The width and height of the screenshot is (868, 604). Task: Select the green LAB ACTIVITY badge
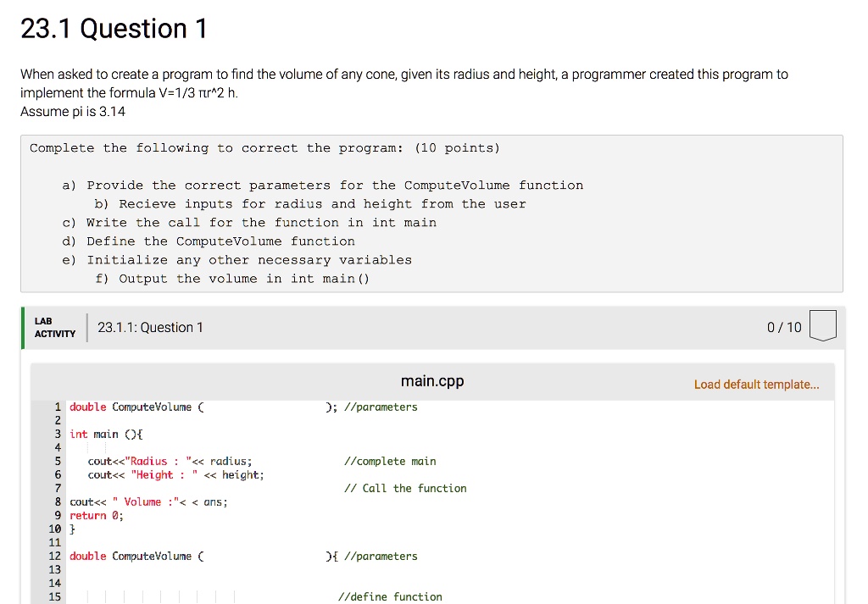pyautogui.click(x=53, y=327)
